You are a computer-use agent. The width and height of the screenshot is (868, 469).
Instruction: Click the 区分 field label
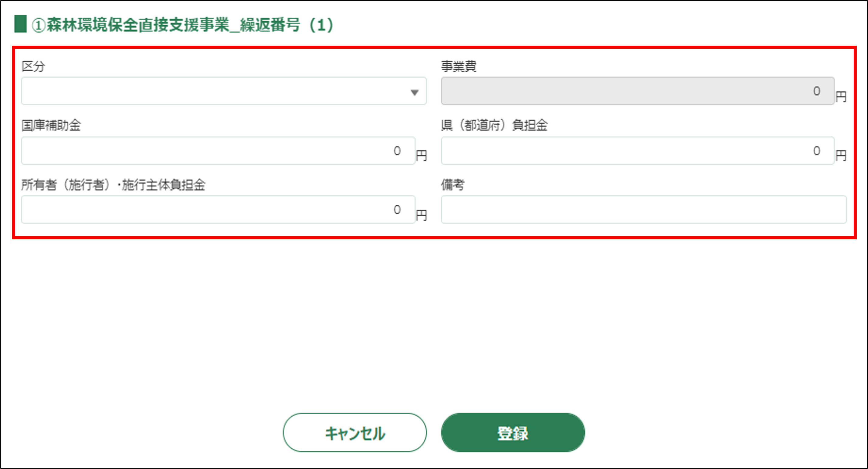(33, 66)
